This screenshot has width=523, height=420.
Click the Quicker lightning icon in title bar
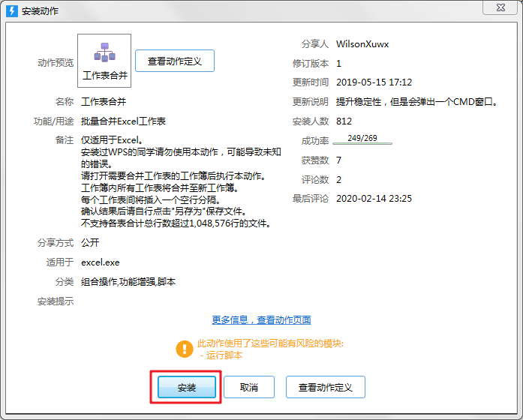(12, 10)
